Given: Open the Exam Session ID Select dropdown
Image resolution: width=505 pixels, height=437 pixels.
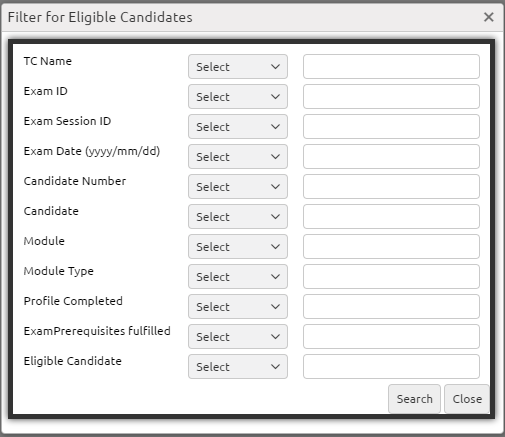Looking at the screenshot, I should click(238, 127).
